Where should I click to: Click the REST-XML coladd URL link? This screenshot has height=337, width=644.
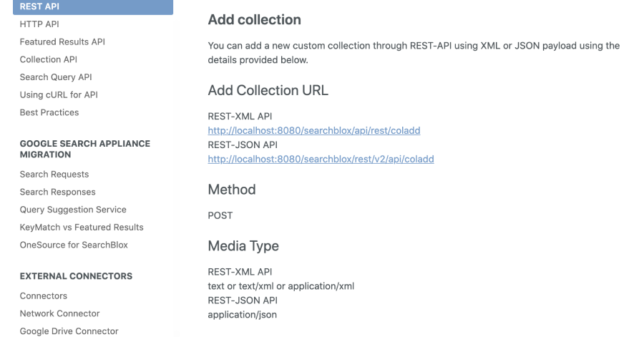click(313, 131)
